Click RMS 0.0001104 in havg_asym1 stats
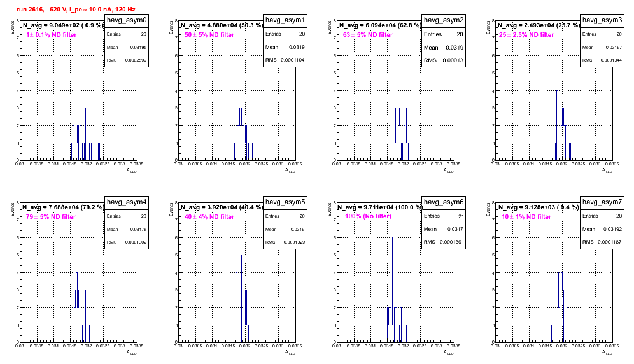 point(285,60)
